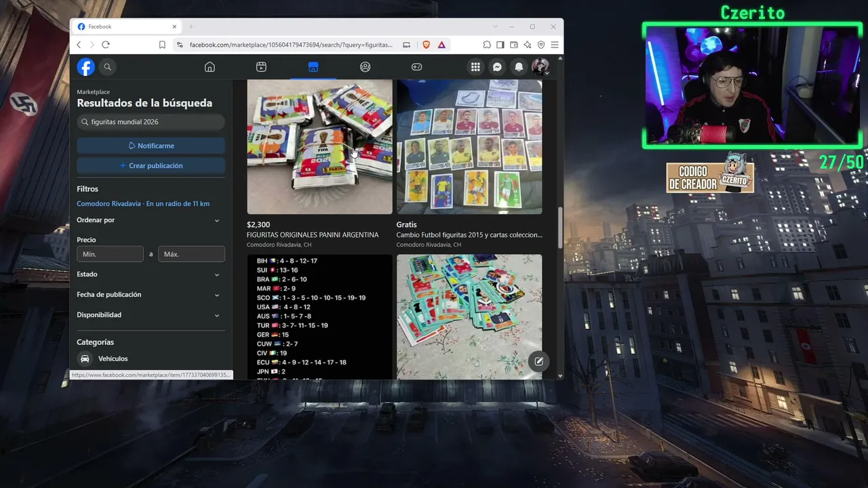The height and width of the screenshot is (488, 868).
Task: Open the Groups icon
Action: pos(365,67)
